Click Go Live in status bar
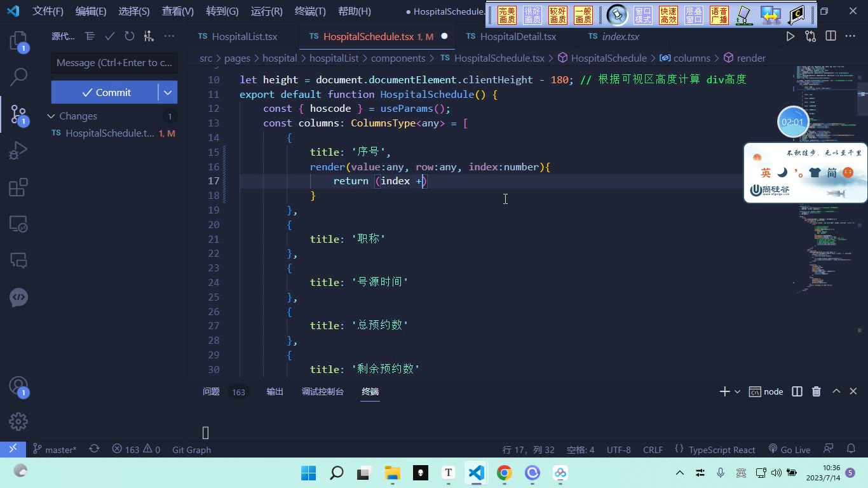This screenshot has width=868, height=488. [789, 449]
